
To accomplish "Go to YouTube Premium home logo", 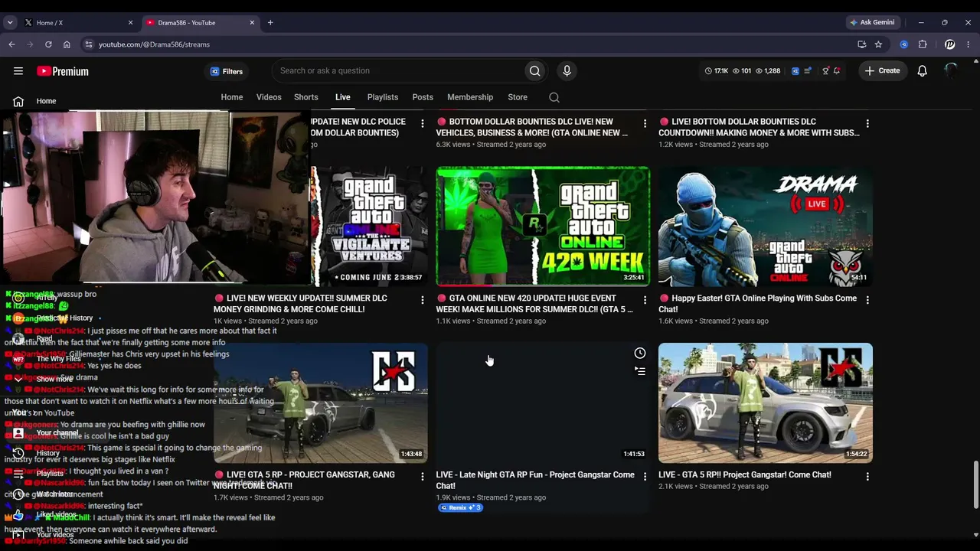I will click(x=63, y=71).
